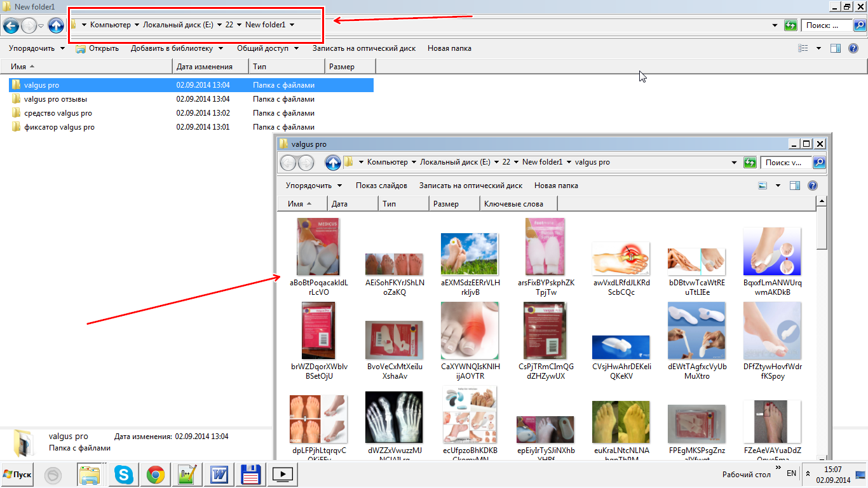
Task: Click the search magnifier in New folder1 window
Action: pos(859,25)
